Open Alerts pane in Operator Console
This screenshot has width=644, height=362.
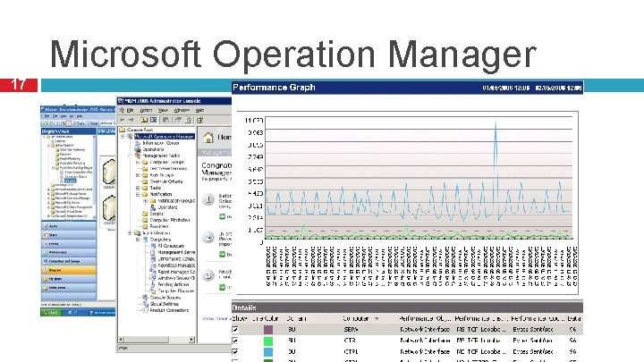(69, 226)
